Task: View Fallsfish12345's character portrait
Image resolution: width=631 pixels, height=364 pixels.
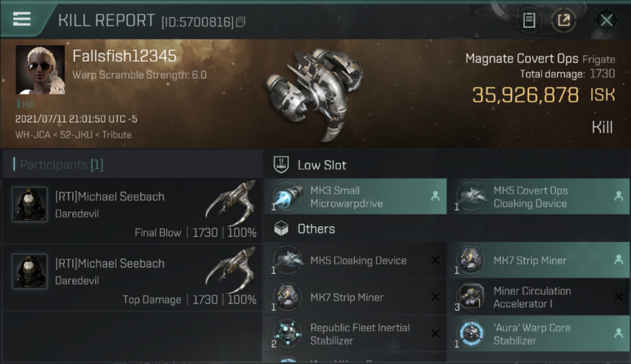Action: 40,70
